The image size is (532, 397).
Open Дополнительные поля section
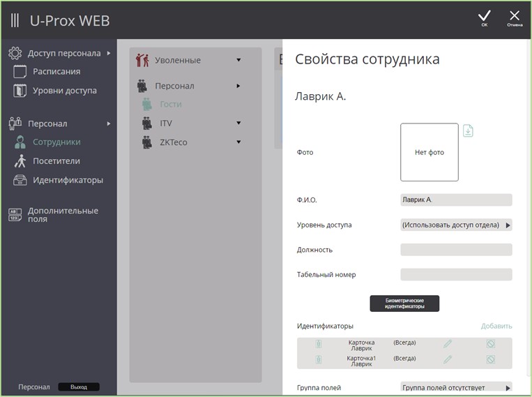(63, 215)
